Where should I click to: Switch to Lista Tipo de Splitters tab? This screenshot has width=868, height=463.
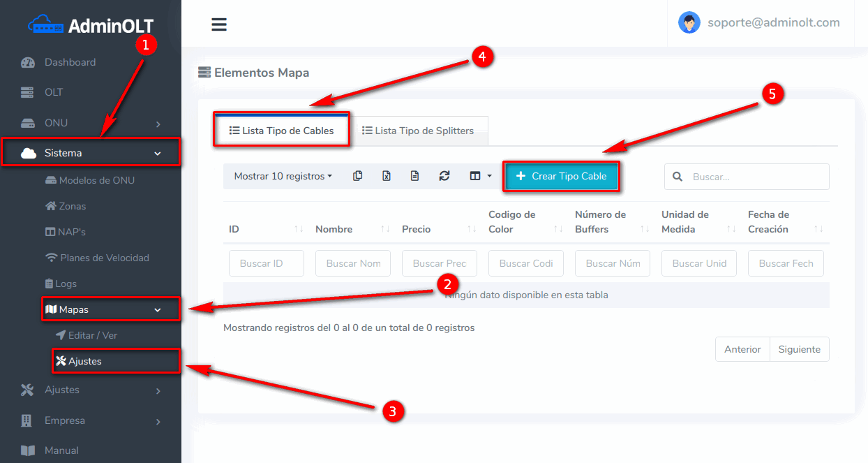click(x=417, y=131)
